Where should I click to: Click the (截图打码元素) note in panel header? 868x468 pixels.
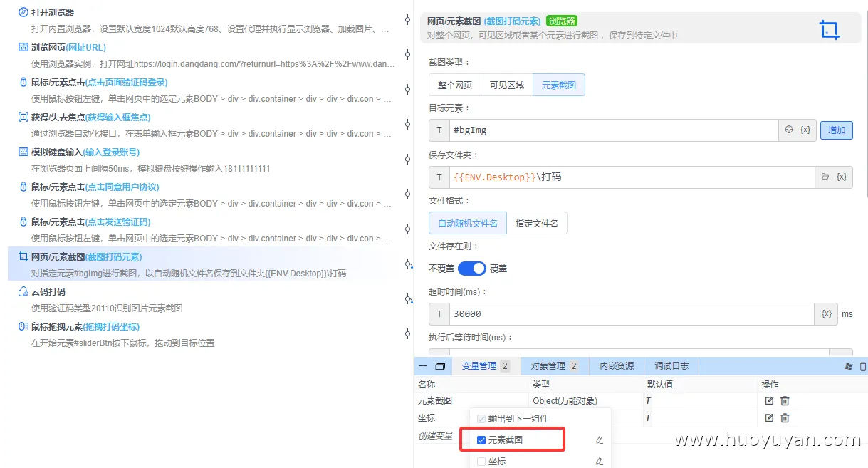click(512, 21)
